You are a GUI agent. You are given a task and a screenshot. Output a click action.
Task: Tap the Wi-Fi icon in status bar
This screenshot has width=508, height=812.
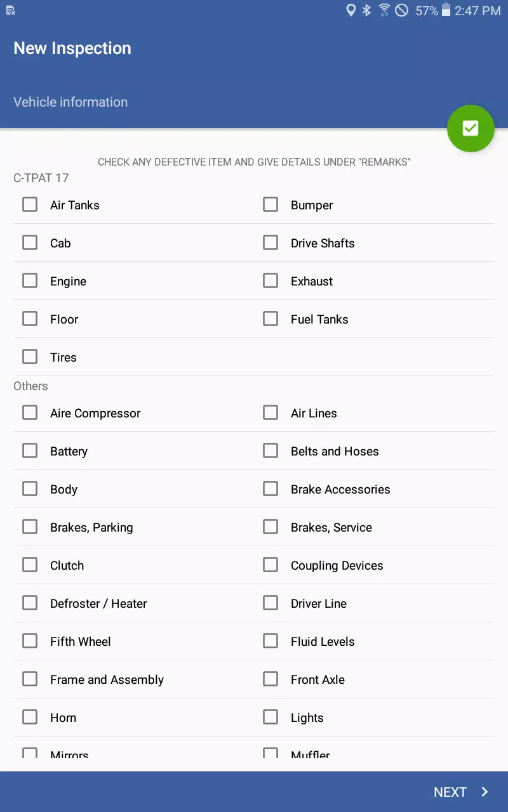384,10
